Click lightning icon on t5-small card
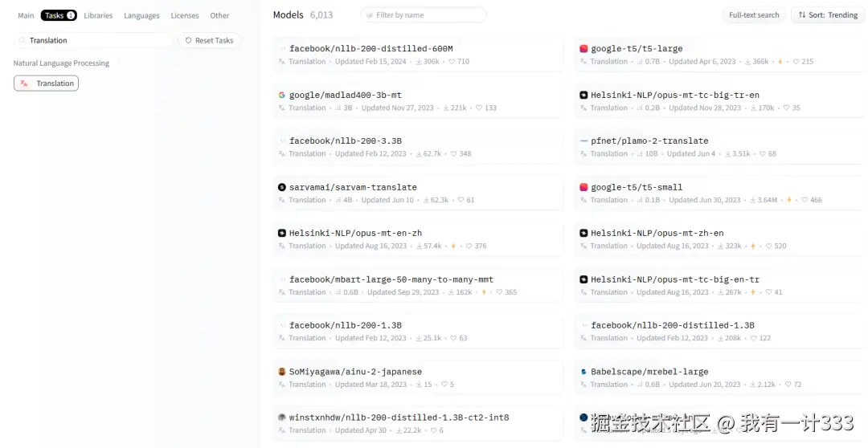The width and height of the screenshot is (868, 448). [789, 200]
